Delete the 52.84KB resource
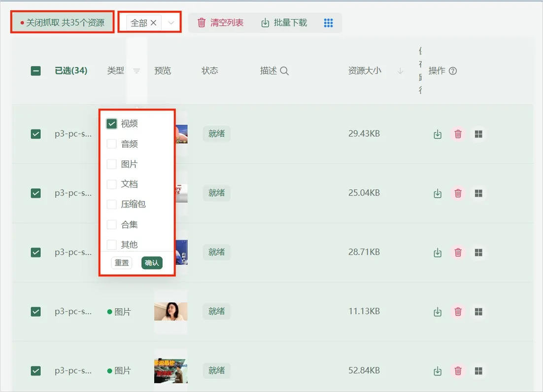The height and width of the screenshot is (392, 543). (x=458, y=371)
